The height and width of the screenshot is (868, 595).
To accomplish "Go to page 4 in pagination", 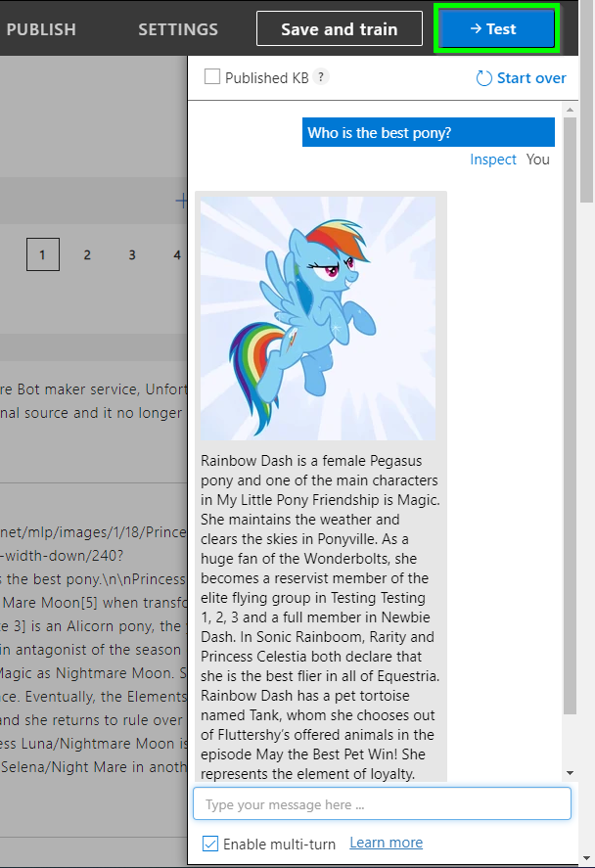I will [x=177, y=254].
